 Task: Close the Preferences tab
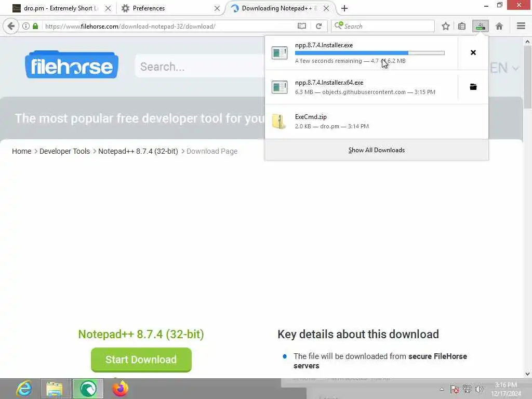click(x=217, y=8)
